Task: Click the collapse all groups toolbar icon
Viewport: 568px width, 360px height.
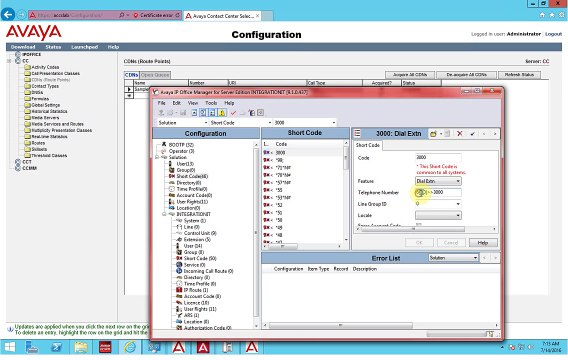Action: click(x=194, y=113)
